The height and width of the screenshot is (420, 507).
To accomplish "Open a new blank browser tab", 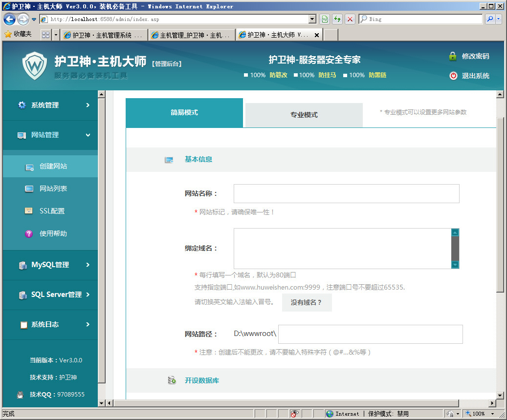I will 331,35.
